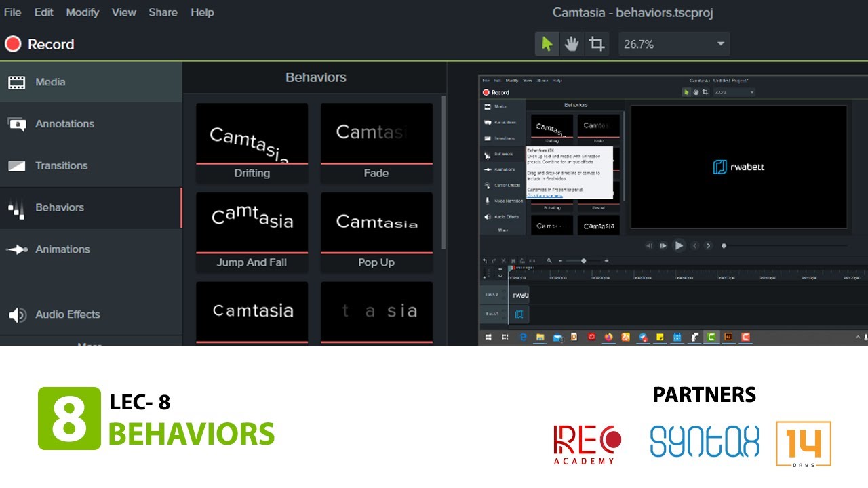Open the Transitions tab in the main sidebar
Viewport: 868px width, 488px height.
pyautogui.click(x=91, y=165)
